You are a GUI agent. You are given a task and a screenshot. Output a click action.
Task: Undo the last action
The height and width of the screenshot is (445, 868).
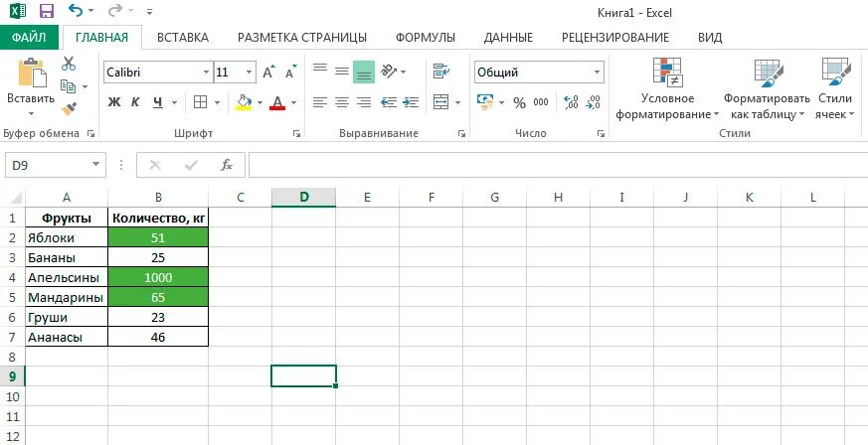pos(76,10)
